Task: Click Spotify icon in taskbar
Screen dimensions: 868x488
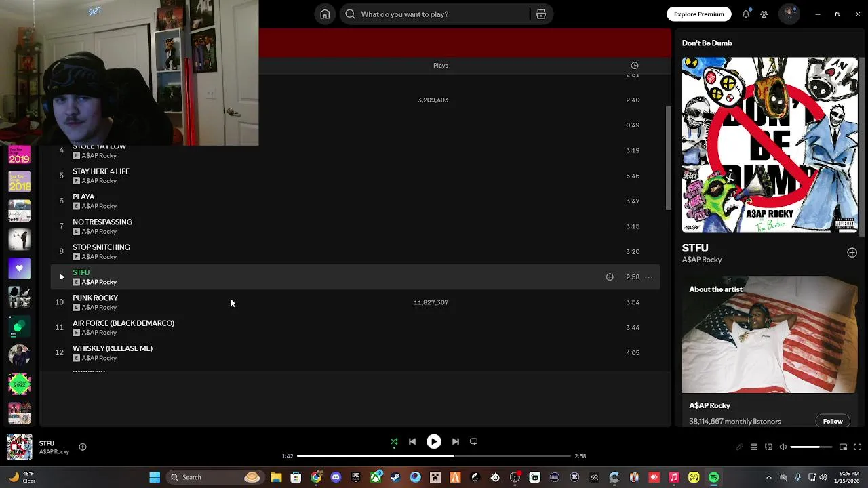Action: tap(713, 477)
